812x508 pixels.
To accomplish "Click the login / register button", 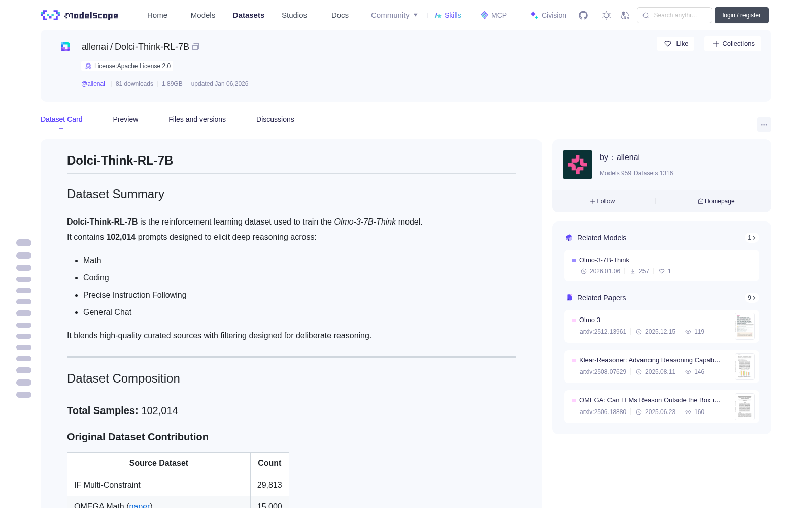I will click(741, 15).
